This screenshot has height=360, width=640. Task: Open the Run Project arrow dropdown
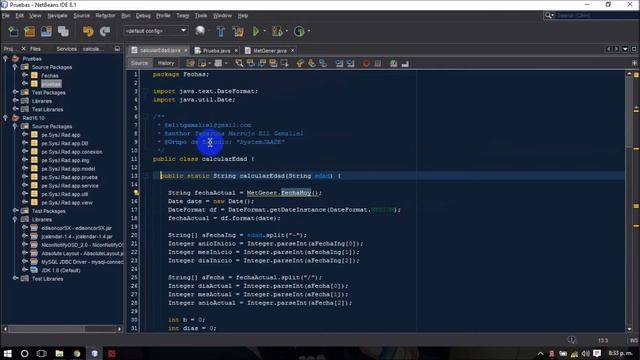pos(264,31)
